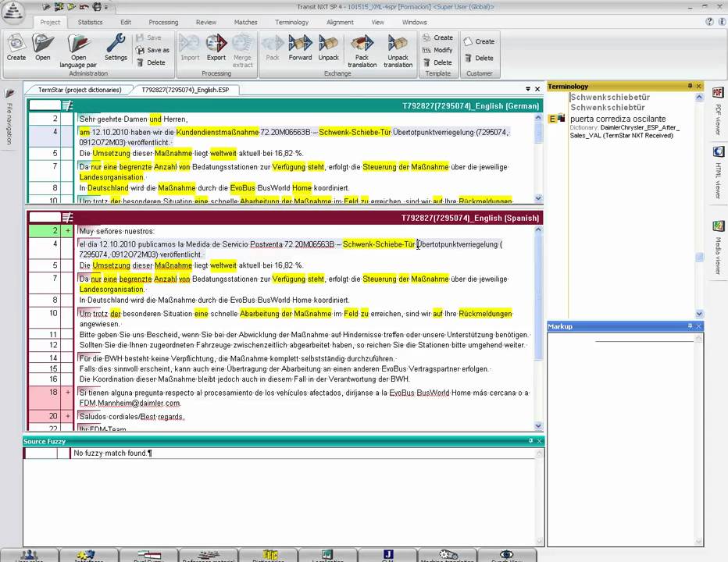Viewport: 728px width, 562px height.
Task: Pin the Terminology panel
Action: pyautogui.click(x=690, y=87)
